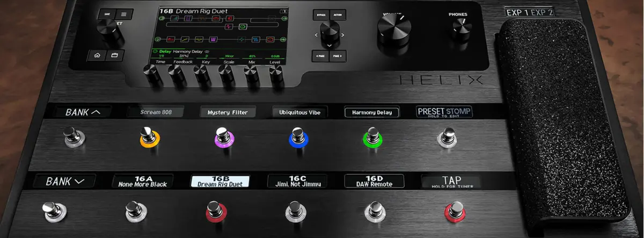Toggle Scream 808 with the orange-ringed footswitch
644x238 pixels.
pos(149,136)
